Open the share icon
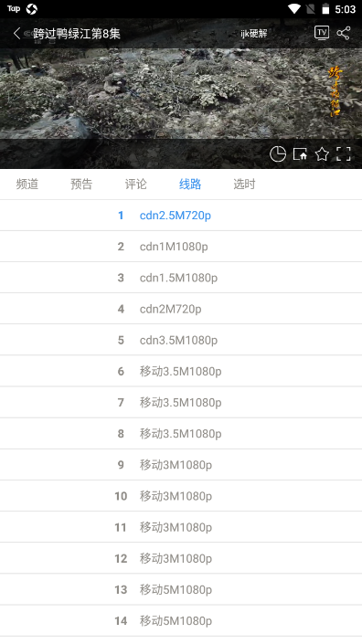 point(344,33)
